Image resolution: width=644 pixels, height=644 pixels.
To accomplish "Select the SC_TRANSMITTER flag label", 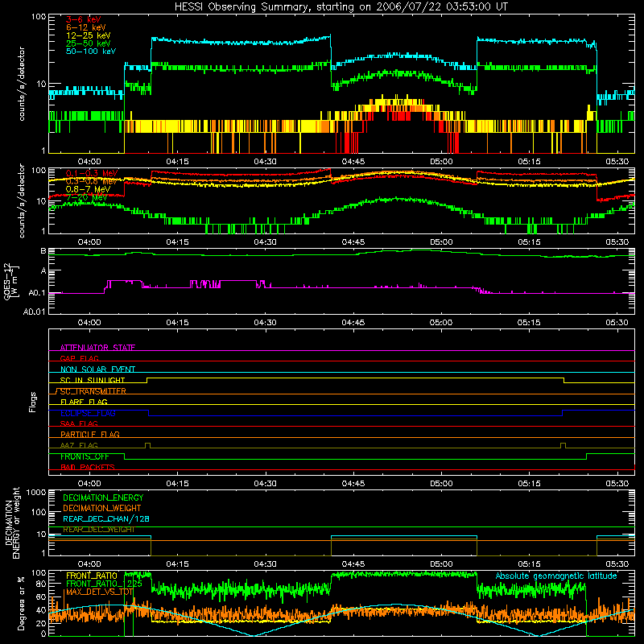I will pos(93,391).
